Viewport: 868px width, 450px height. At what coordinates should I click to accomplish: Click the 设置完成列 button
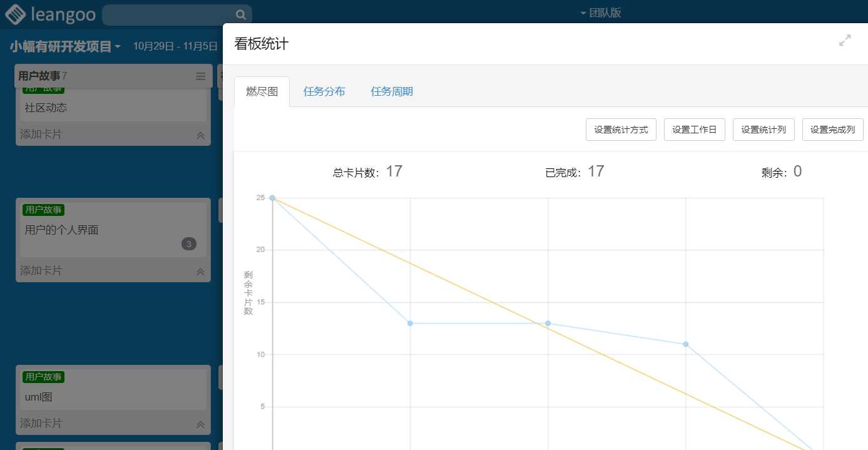tap(832, 129)
